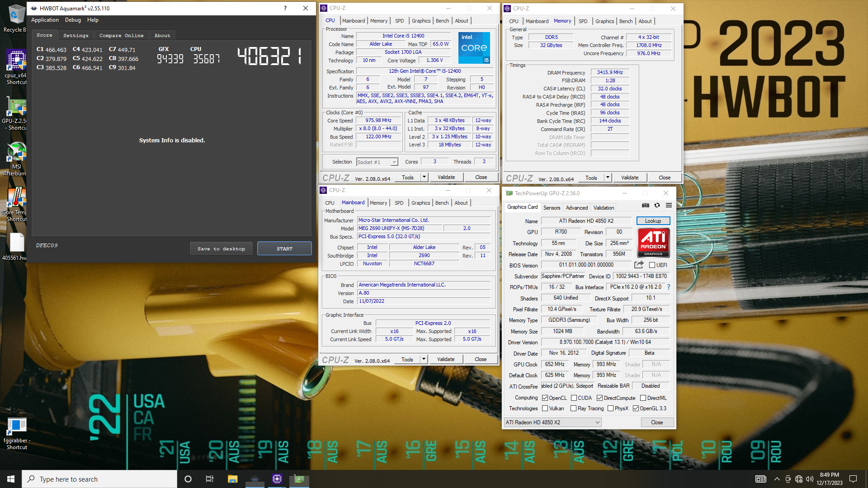Click START button in Aquamark
This screenshot has width=868, height=488.
tap(284, 249)
